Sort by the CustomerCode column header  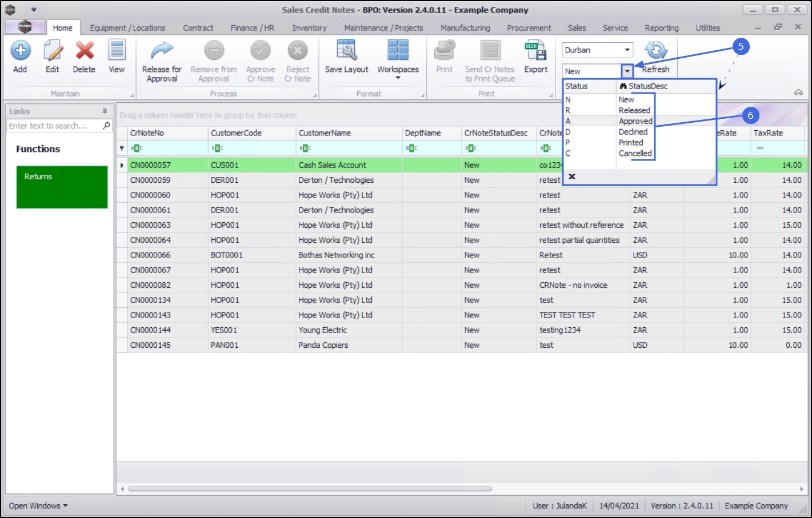coord(251,133)
